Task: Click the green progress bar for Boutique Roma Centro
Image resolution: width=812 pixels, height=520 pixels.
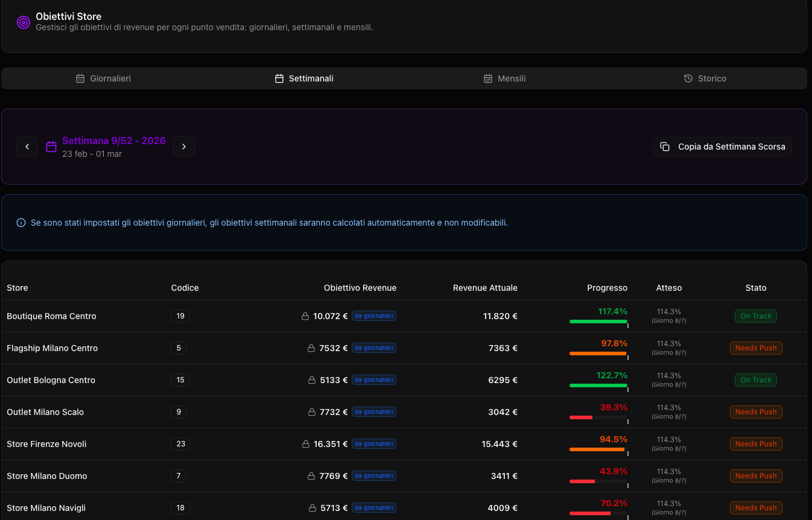Action: point(598,322)
